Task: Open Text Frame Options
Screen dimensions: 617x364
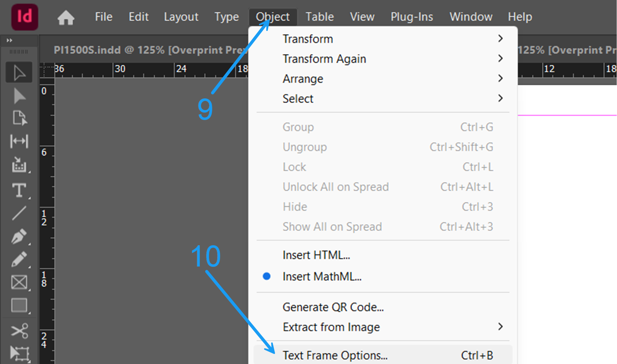Action: click(335, 355)
